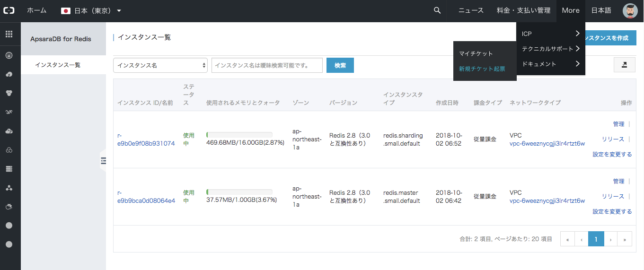Open the user avatar menu

(630, 10)
